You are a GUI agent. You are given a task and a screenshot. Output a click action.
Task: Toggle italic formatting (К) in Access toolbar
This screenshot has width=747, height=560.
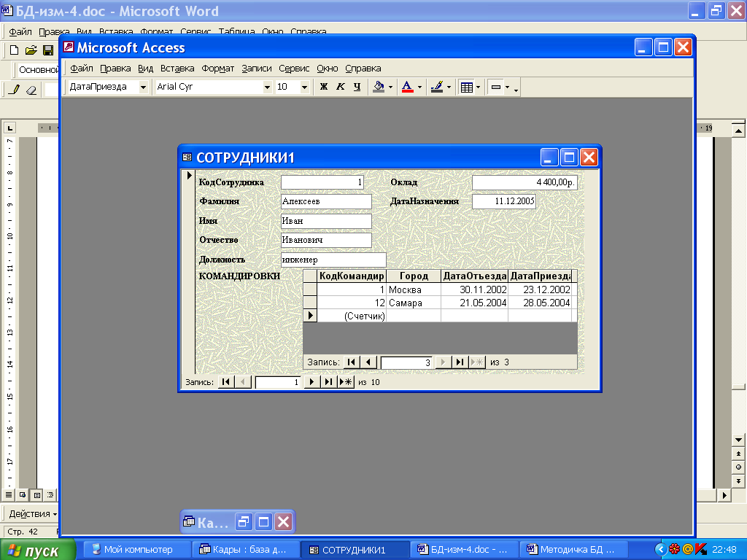point(340,87)
